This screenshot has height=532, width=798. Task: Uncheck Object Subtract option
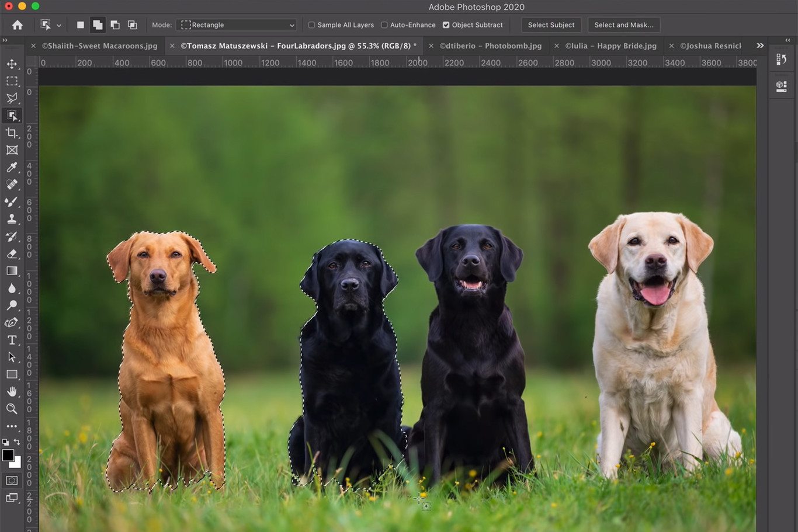click(446, 25)
